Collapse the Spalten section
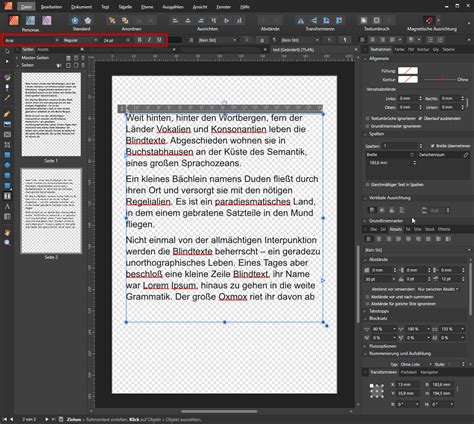 point(365,134)
